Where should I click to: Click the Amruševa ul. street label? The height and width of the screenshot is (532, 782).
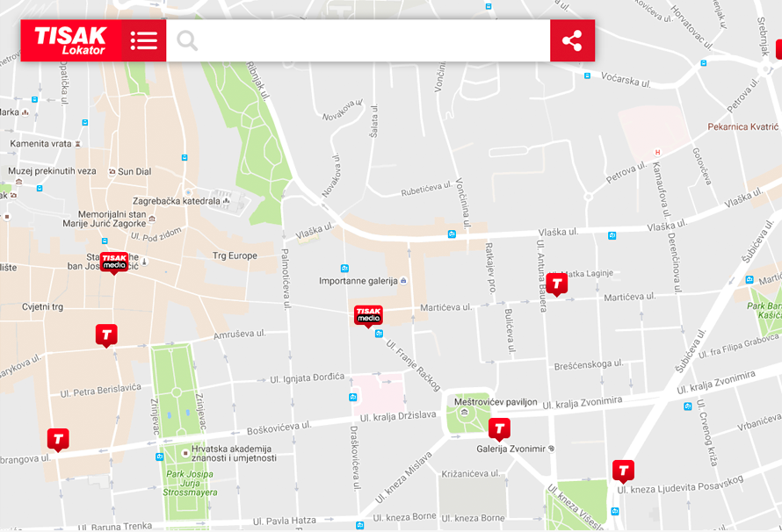pos(239,334)
